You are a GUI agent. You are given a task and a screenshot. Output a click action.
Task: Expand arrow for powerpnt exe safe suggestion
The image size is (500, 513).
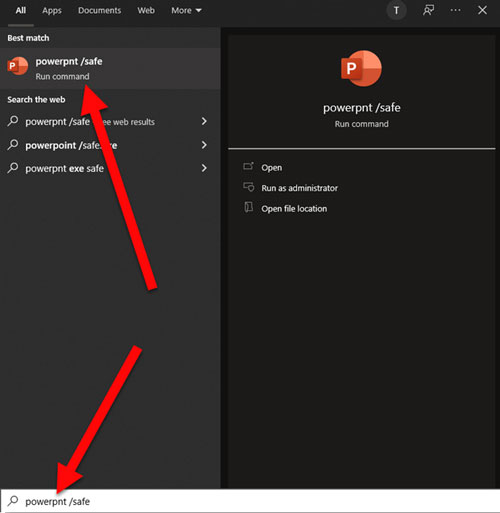[x=204, y=168]
